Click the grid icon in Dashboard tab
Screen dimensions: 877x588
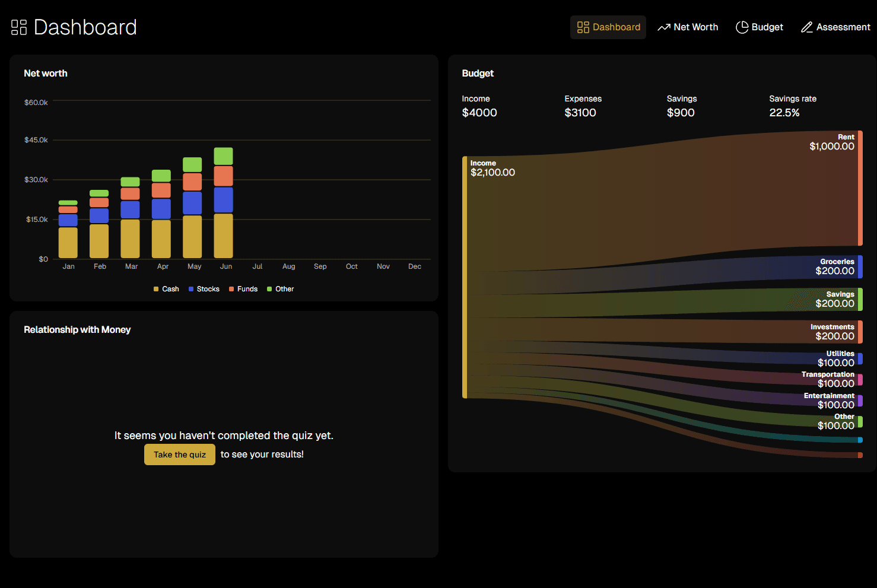coord(583,27)
